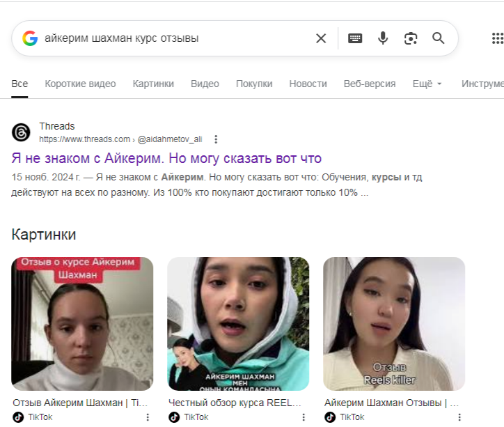Open more options for Threads result
This screenshot has width=504, height=427.
coord(216,139)
